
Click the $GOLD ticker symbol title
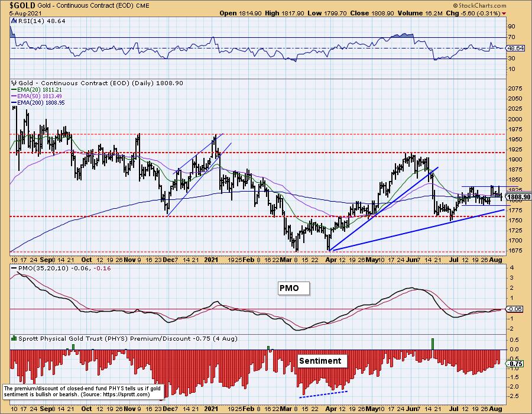(x=22, y=5)
